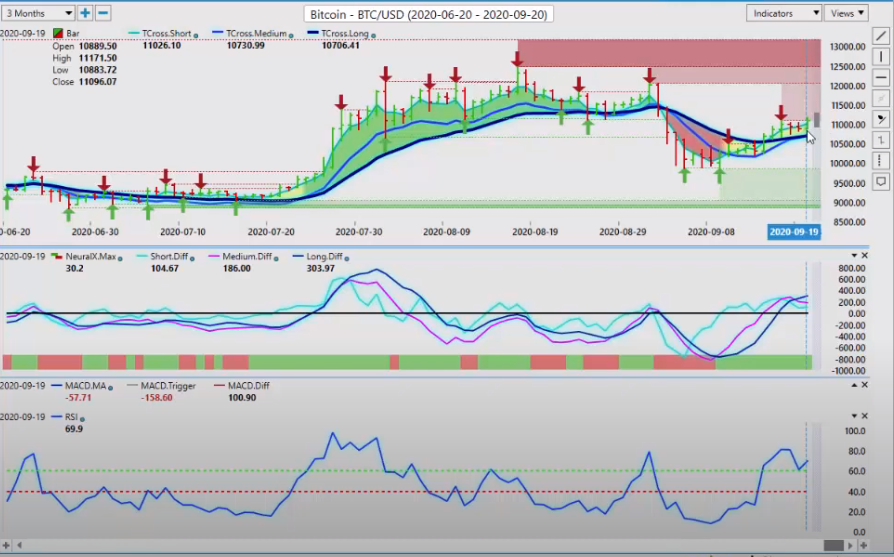Click the 2020-07-30 date axis label
Viewport: 894px width, 557px height.
359,232
